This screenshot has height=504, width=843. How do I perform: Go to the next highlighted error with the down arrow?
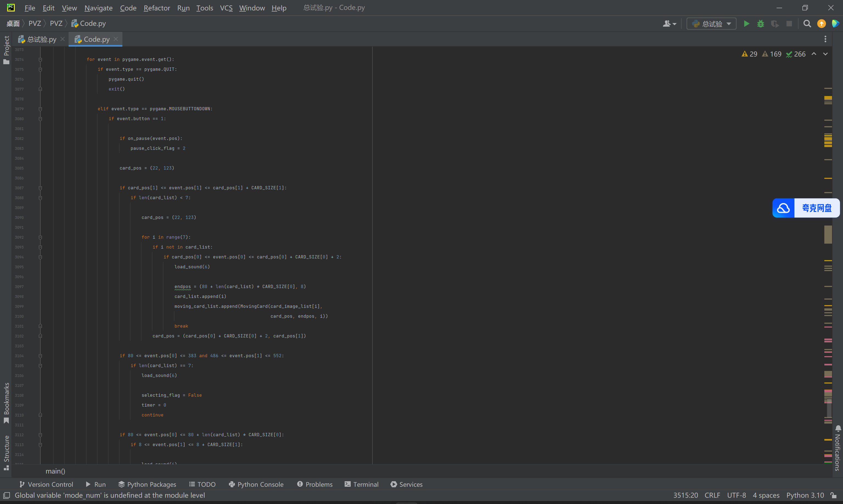coord(825,54)
